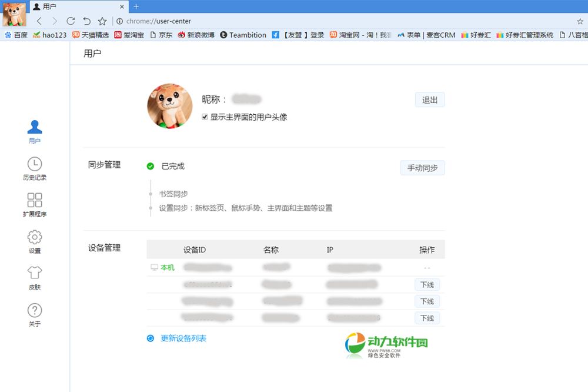Click the undo close-tab arrow icon

86,21
